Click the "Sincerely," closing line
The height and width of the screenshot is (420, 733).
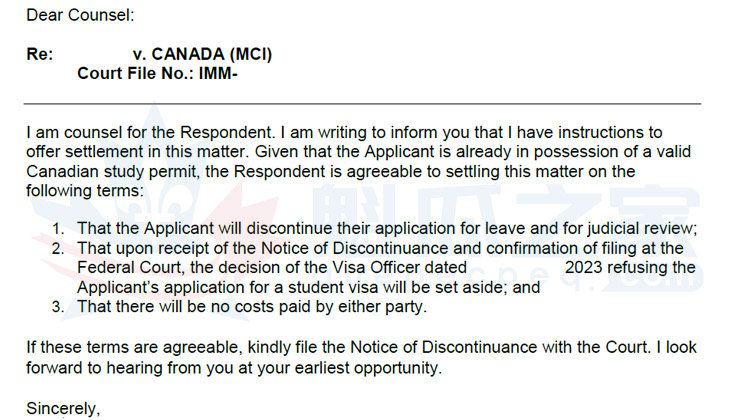click(64, 407)
